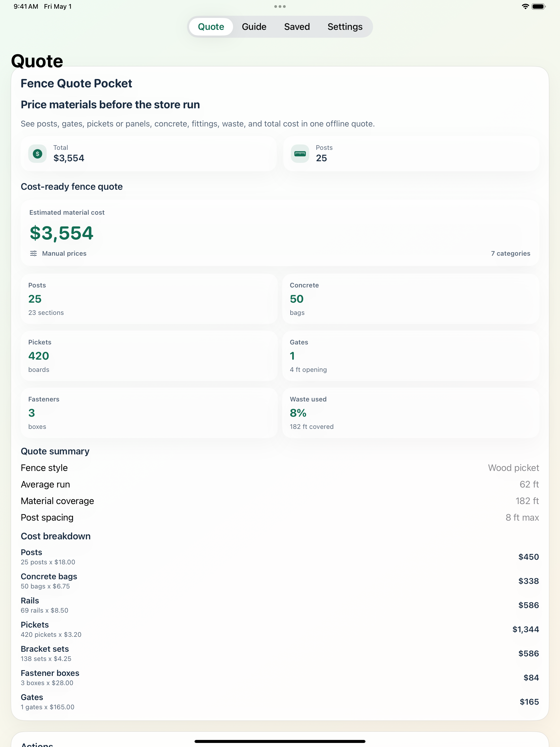The width and height of the screenshot is (560, 747).
Task: Tap the home indicator bar
Action: coord(280,741)
